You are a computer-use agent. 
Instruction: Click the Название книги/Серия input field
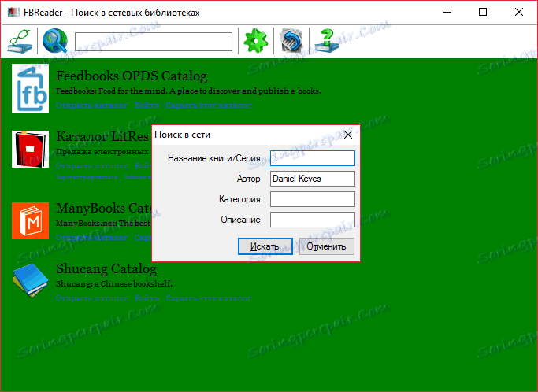313,158
